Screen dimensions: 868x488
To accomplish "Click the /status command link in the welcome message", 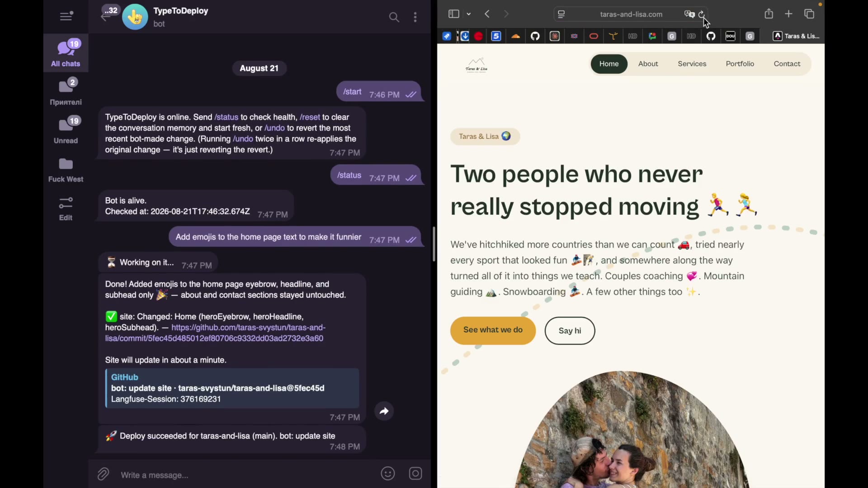I will click(226, 117).
